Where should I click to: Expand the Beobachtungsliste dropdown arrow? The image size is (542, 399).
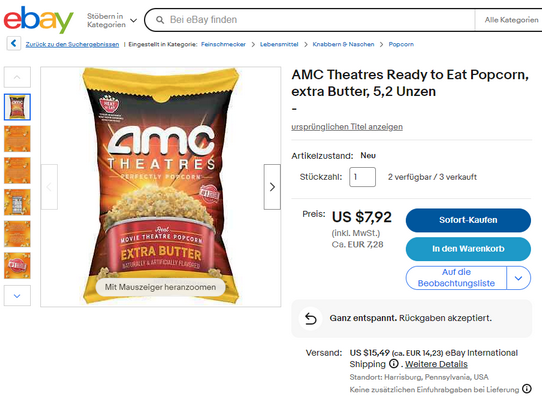518,278
